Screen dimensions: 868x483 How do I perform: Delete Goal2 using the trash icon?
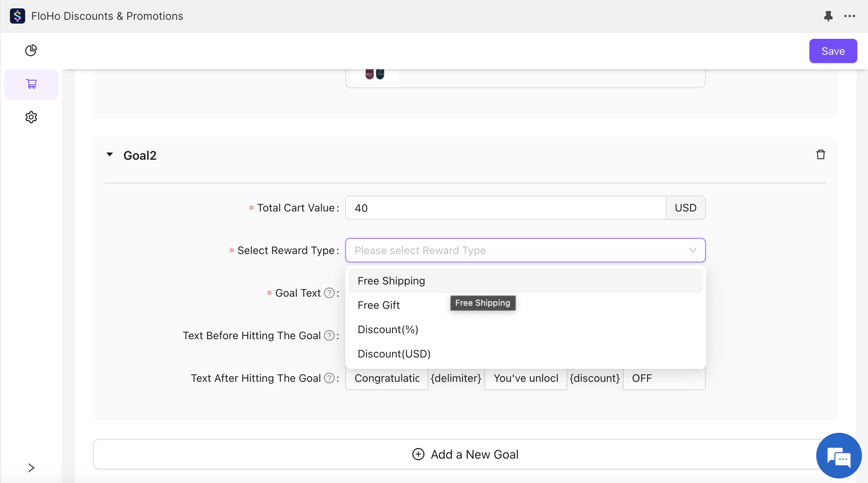tap(820, 155)
